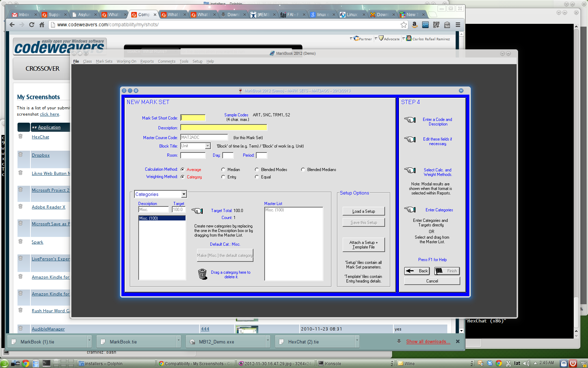Select the Blended Medians calculation method
Image resolution: width=588 pixels, height=368 pixels.
click(303, 170)
